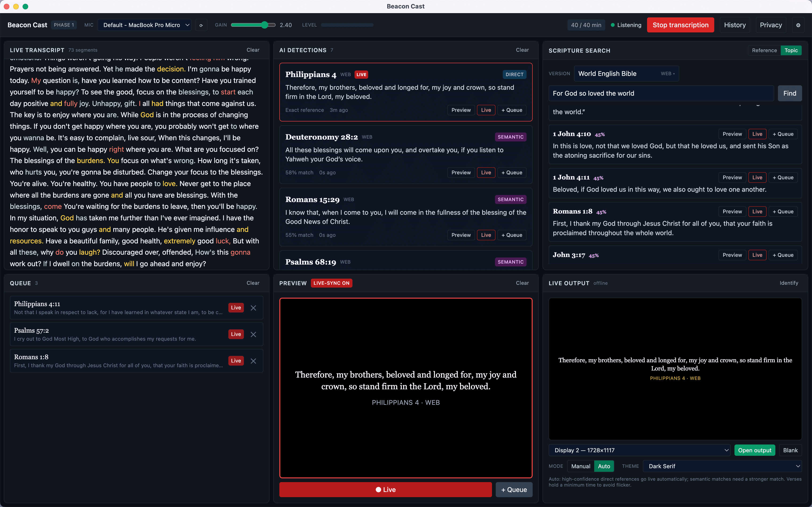Send Romans 15:29 Live
The width and height of the screenshot is (812, 507).
pyautogui.click(x=486, y=235)
